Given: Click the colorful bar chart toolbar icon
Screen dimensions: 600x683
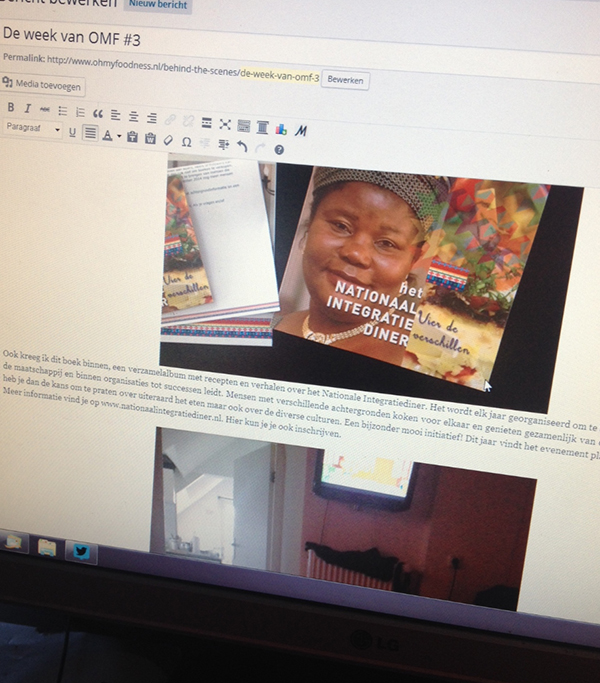Looking at the screenshot, I should click(281, 129).
